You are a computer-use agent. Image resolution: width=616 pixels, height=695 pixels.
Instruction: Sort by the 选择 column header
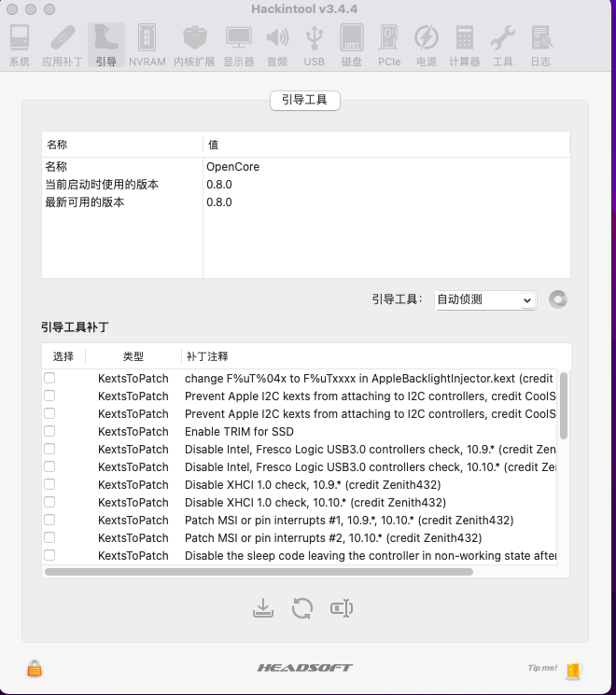[63, 356]
